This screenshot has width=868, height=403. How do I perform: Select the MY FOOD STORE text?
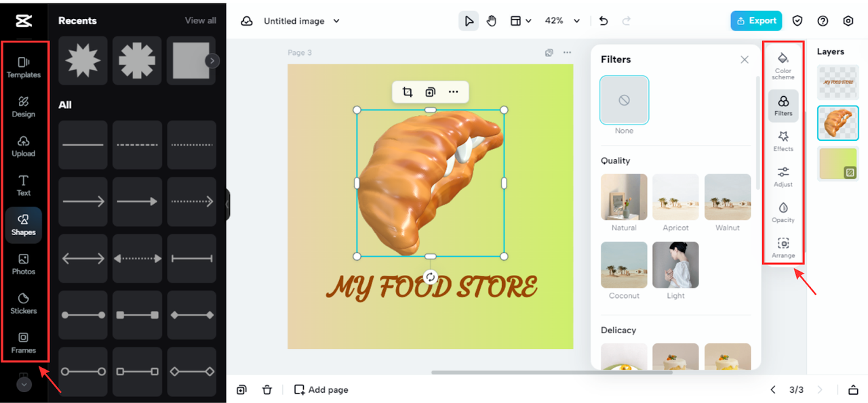pyautogui.click(x=431, y=287)
